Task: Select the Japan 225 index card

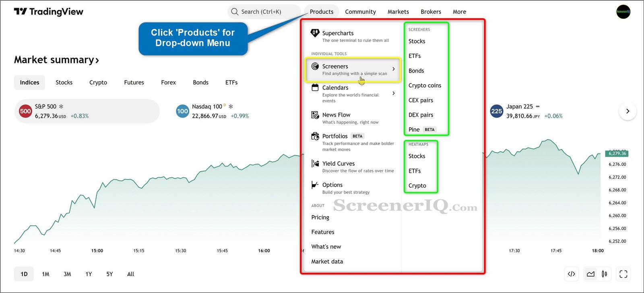Action: tap(526, 111)
